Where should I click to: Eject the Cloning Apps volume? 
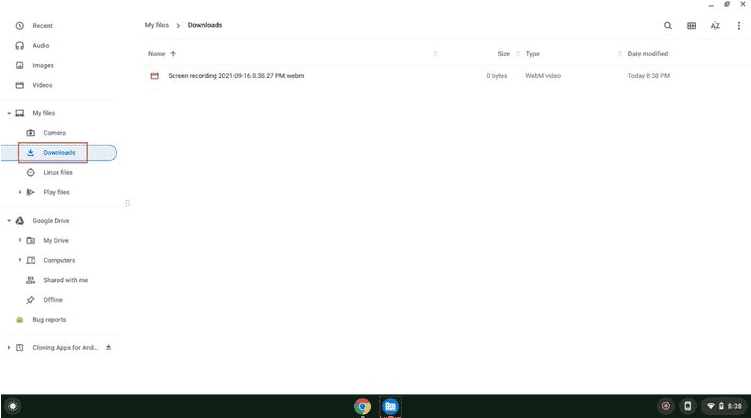point(109,348)
